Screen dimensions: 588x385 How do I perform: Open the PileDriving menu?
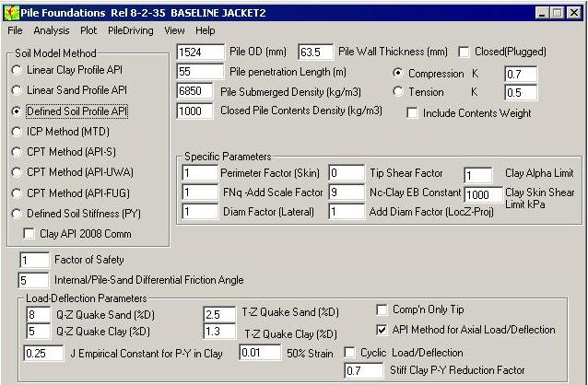pyautogui.click(x=131, y=30)
